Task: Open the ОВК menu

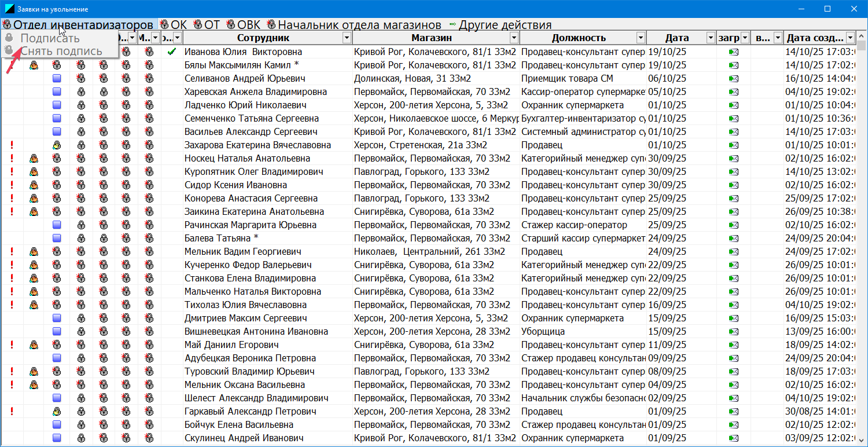Action: click(244, 25)
